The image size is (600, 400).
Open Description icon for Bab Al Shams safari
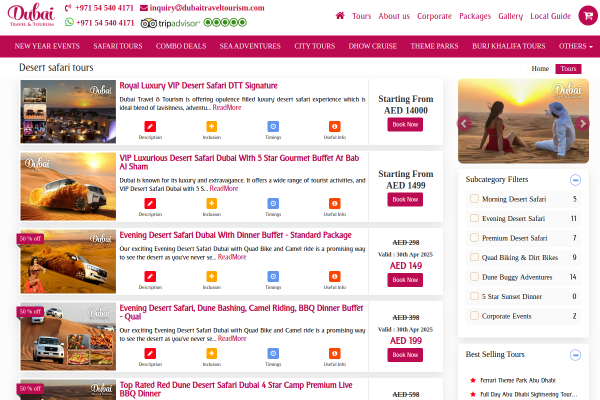(x=150, y=203)
